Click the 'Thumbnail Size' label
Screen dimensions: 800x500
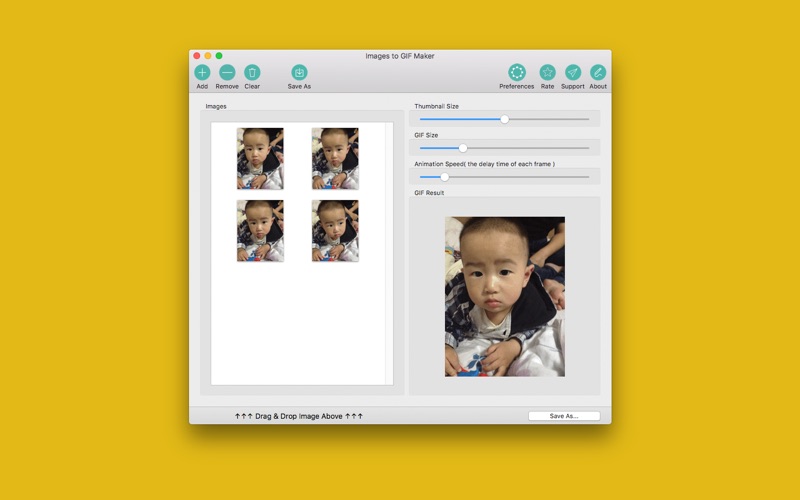click(436, 106)
